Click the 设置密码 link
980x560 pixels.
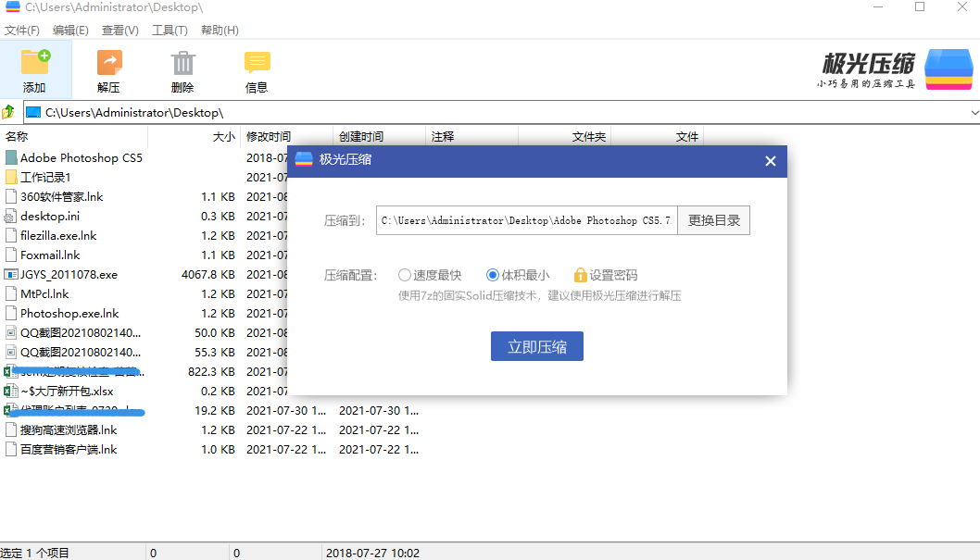pyautogui.click(x=613, y=275)
